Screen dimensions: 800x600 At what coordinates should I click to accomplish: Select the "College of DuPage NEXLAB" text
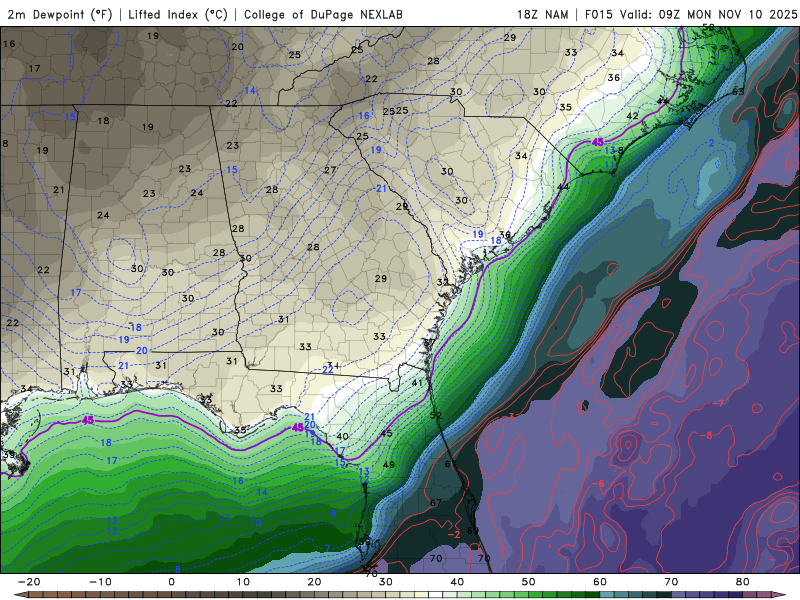point(323,14)
